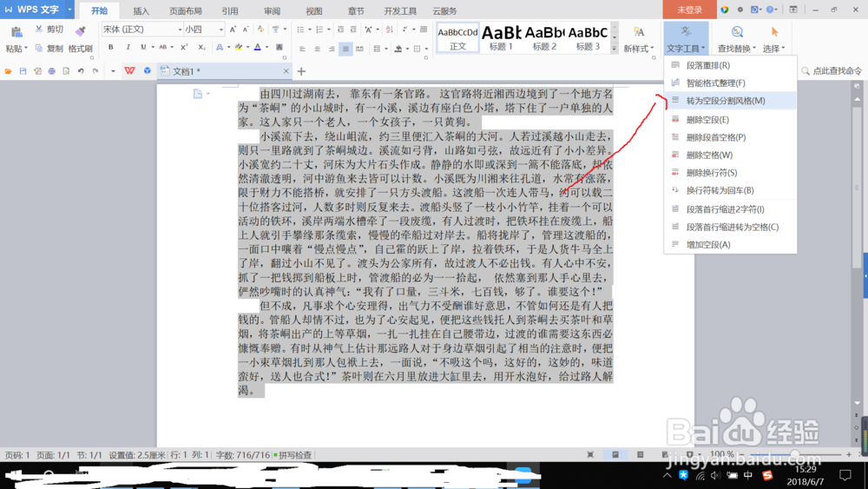Open the text effects A icon
This screenshot has width=868, height=489.
[220, 48]
